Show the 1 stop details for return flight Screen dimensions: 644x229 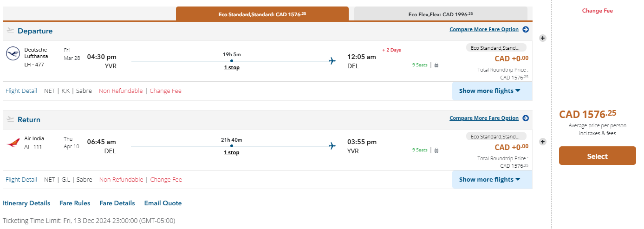coord(232,152)
